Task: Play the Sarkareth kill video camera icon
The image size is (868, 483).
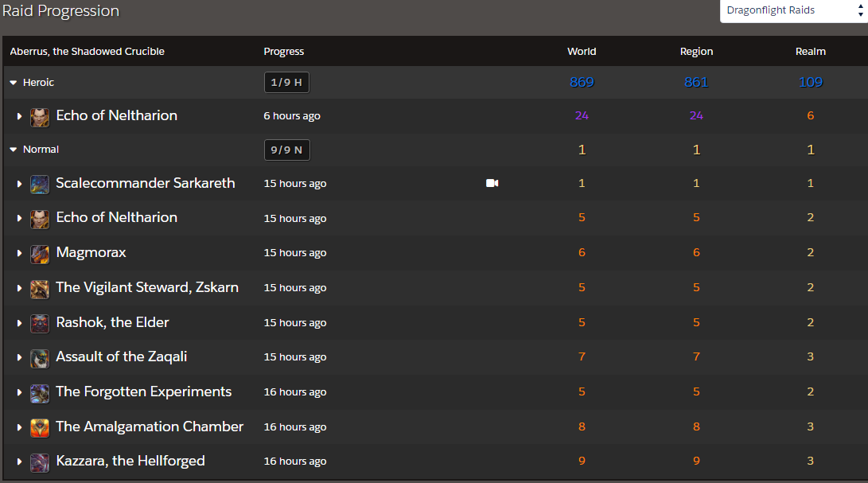Action: pos(492,182)
